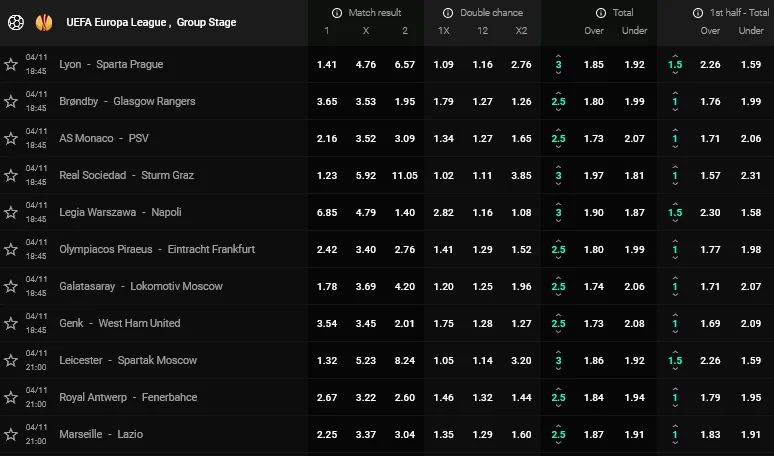This screenshot has height=456, width=774.
Task: Click the Total column info icon
Action: point(601,13)
